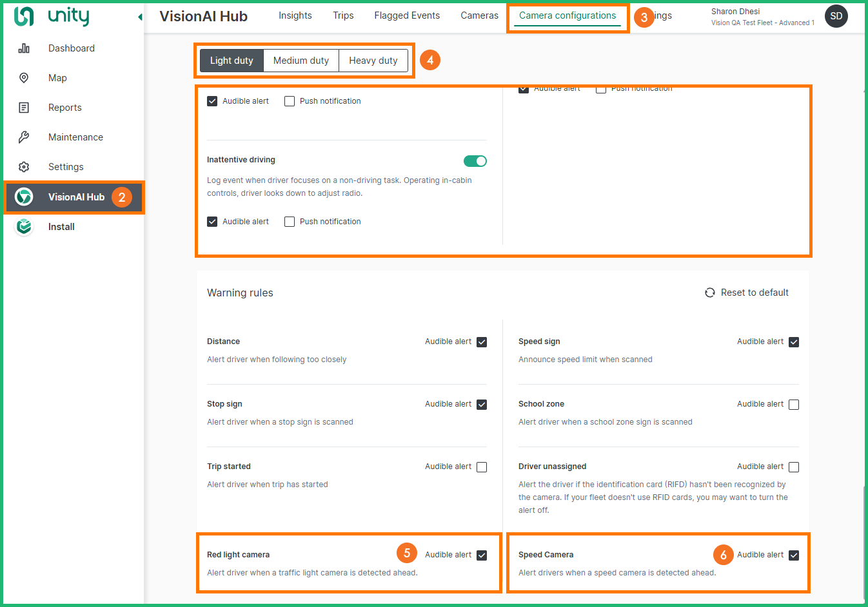Click the Unity logo
Image resolution: width=868 pixels, height=607 pixels.
52,16
